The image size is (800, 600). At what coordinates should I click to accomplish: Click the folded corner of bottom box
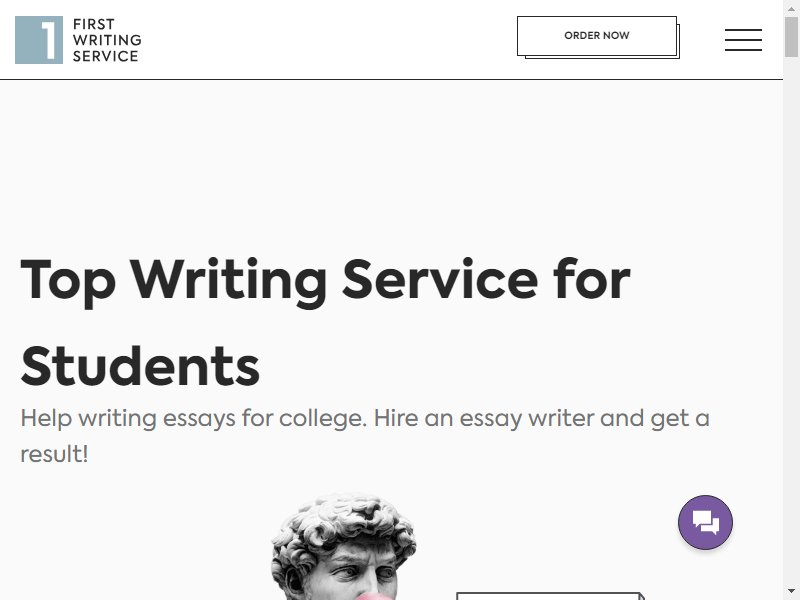641,596
